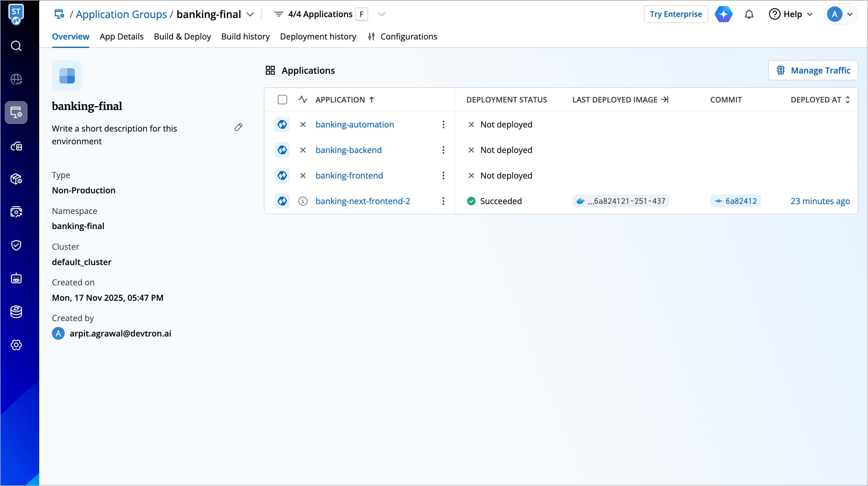Viewport: 868px width, 486px height.
Task: Switch to Build & Deploy tab
Action: [182, 36]
